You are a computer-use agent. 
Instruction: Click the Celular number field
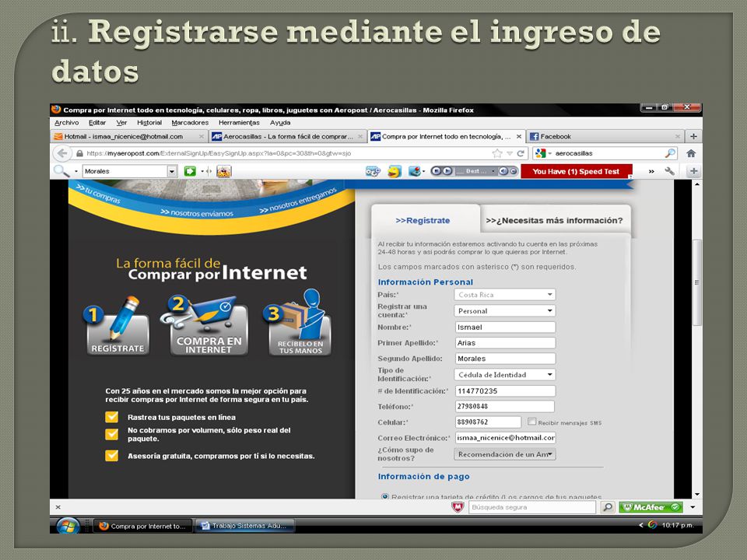pos(489,422)
